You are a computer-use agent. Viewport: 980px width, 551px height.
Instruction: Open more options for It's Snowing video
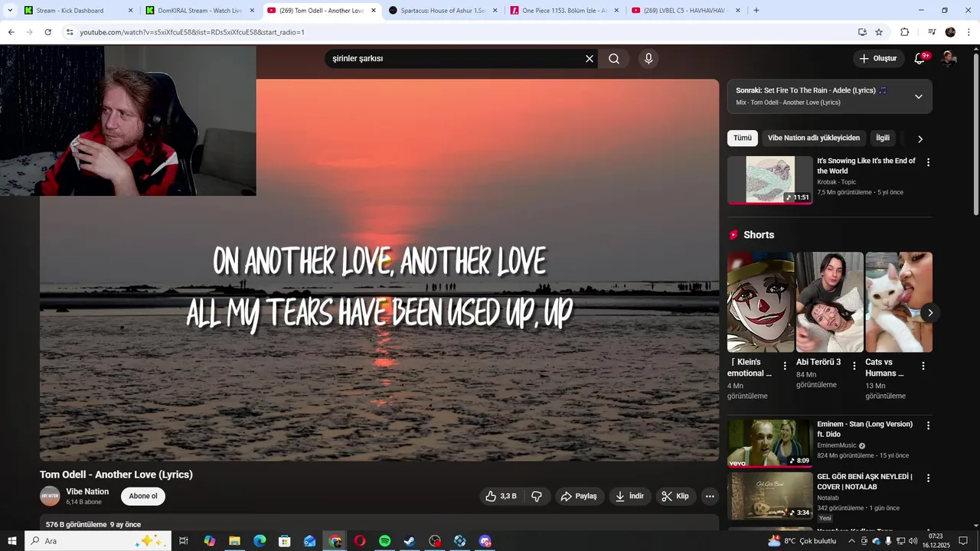click(928, 162)
